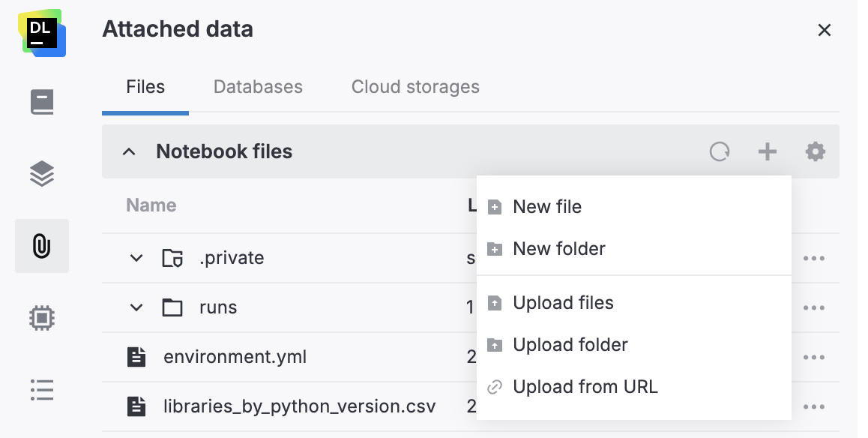The height and width of the screenshot is (438, 868).
Task: Click the plus button to add files
Action: [767, 151]
